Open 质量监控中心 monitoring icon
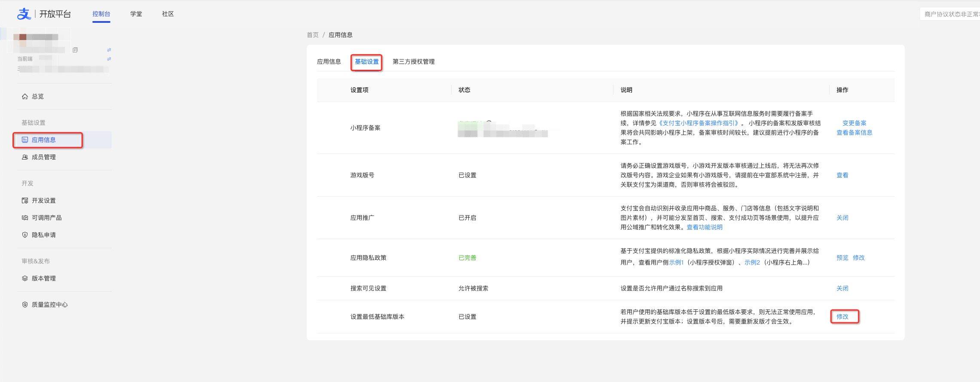Image resolution: width=980 pixels, height=382 pixels. point(25,305)
